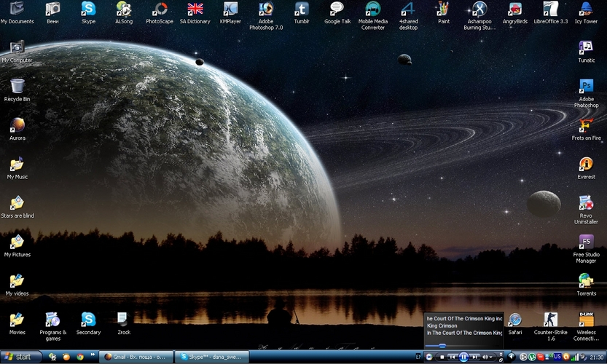Launch the Everest shortcut

pos(586,168)
